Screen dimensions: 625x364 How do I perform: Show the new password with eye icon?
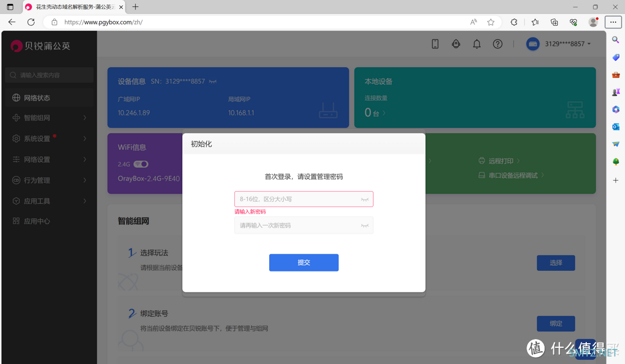point(365,199)
